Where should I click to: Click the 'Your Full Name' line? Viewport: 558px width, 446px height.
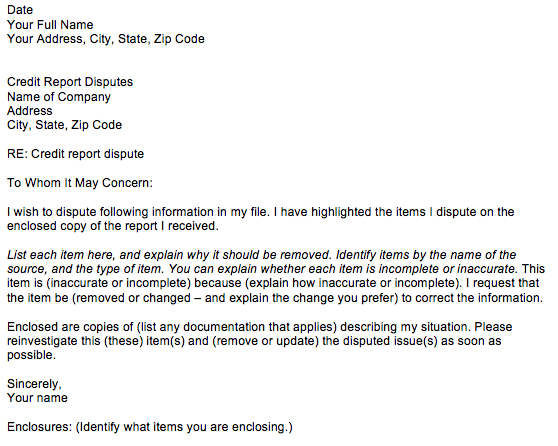tap(50, 25)
